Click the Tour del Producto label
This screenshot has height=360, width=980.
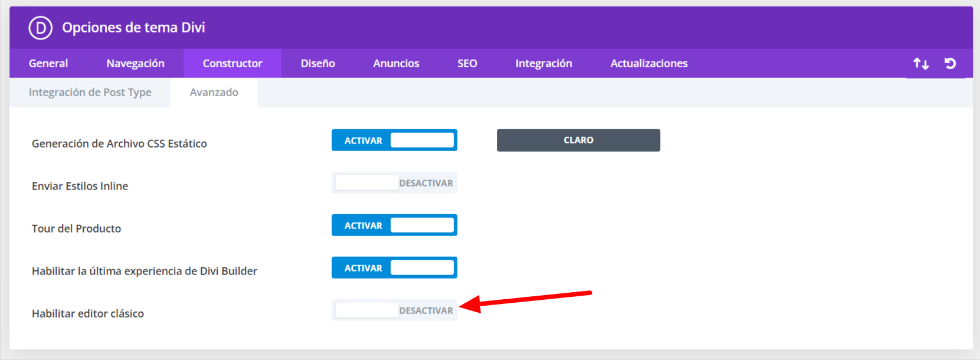click(76, 228)
